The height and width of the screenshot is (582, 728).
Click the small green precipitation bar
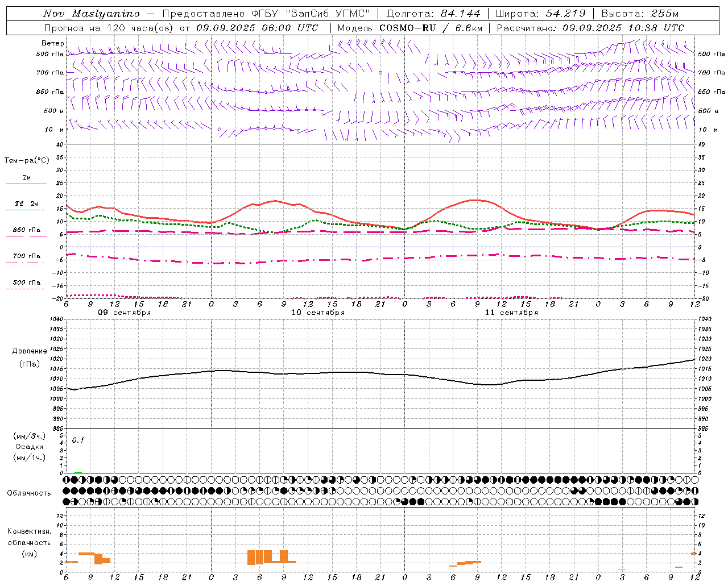78,472
